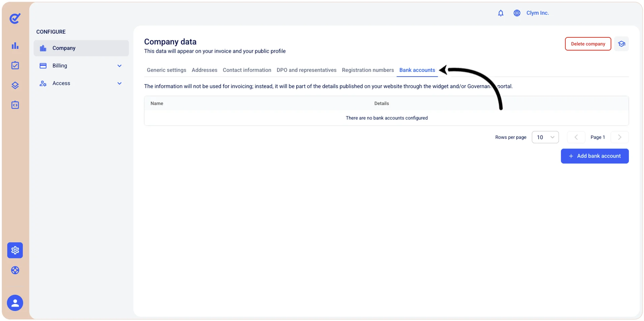The width and height of the screenshot is (644, 321).
Task: Switch to the Contact information tab
Action: [247, 70]
